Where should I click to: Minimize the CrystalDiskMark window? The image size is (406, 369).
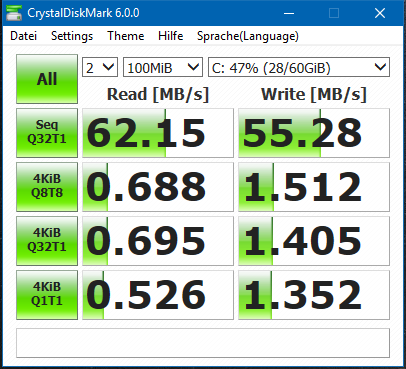[x=289, y=13]
